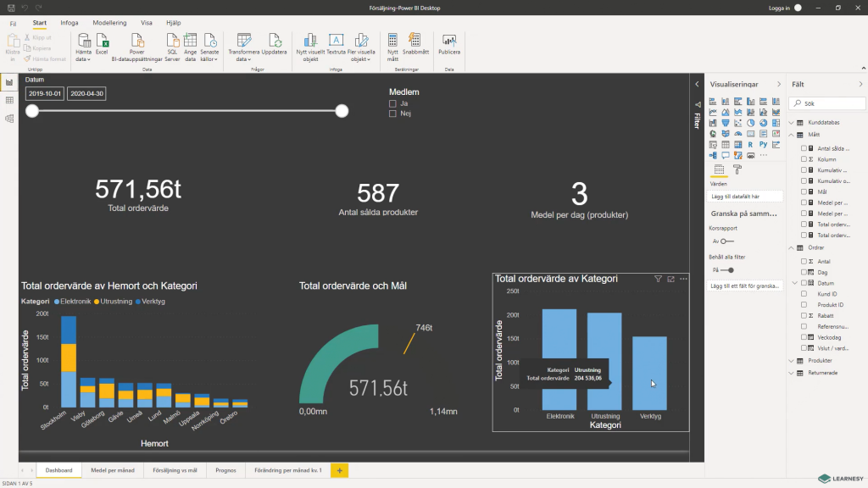
Task: Click Uppdatera to refresh data
Action: click(274, 44)
